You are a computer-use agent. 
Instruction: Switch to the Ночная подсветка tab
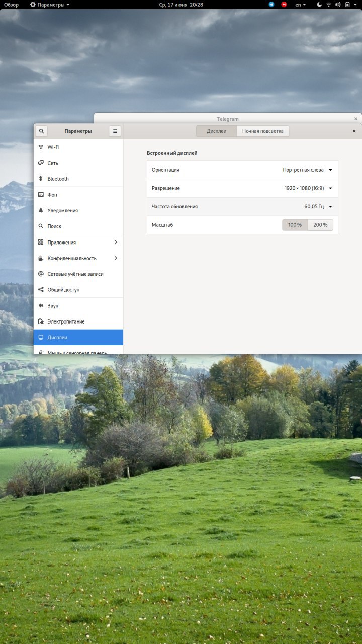(x=262, y=131)
